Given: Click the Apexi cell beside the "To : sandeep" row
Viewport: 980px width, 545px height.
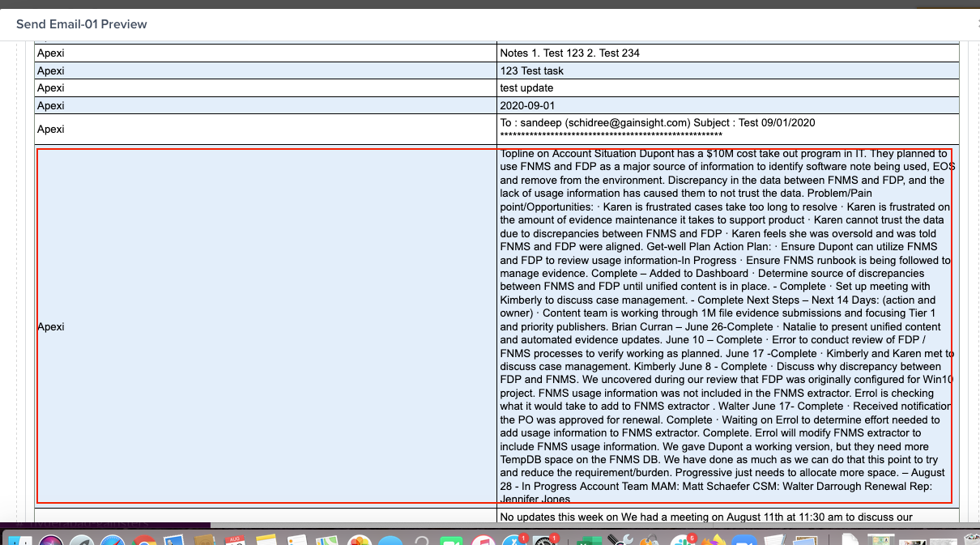Looking at the screenshot, I should click(x=266, y=129).
